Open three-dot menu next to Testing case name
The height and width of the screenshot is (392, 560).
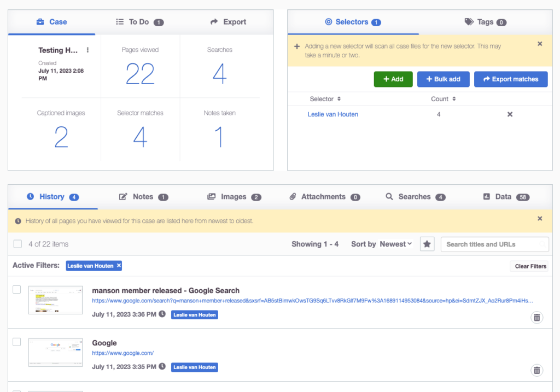pos(87,50)
